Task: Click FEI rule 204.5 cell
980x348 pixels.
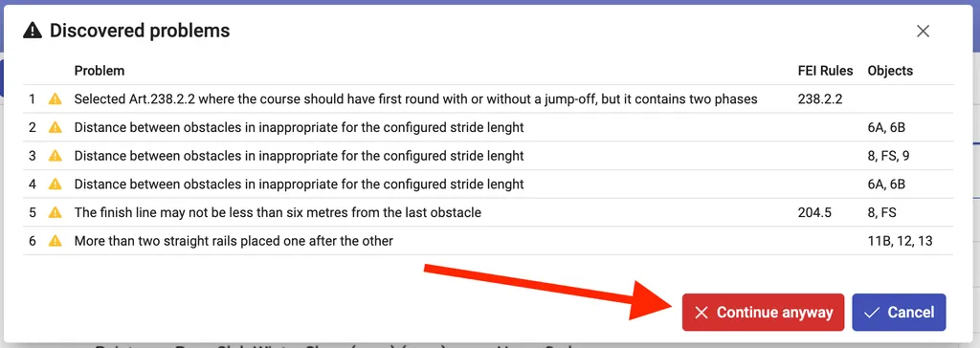Action: pyautogui.click(x=814, y=212)
